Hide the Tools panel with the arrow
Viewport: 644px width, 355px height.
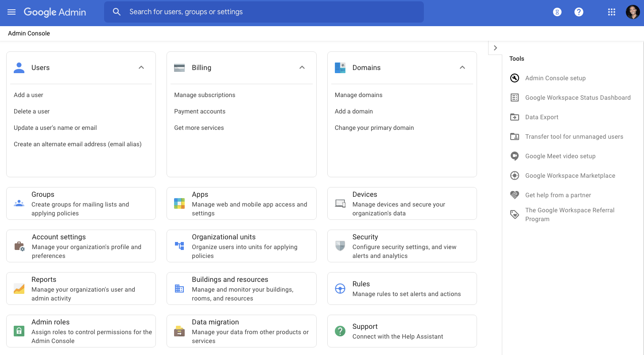pos(495,47)
